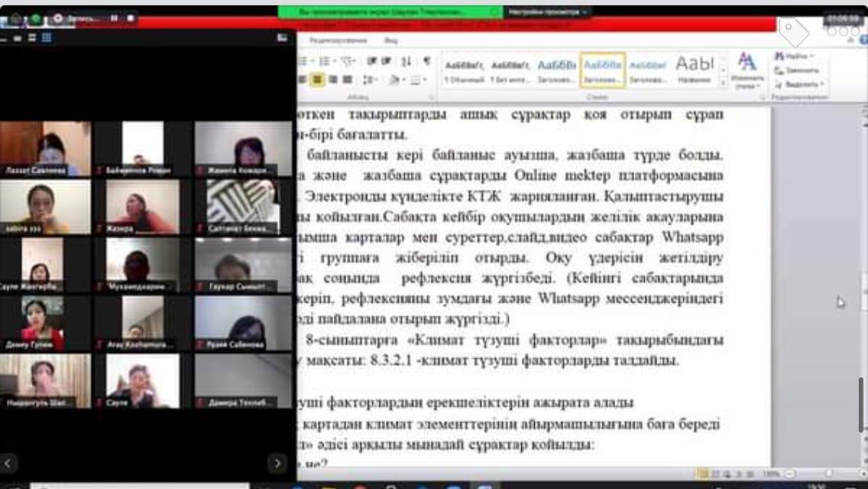
Task: Apply the Название title style
Action: coord(694,69)
